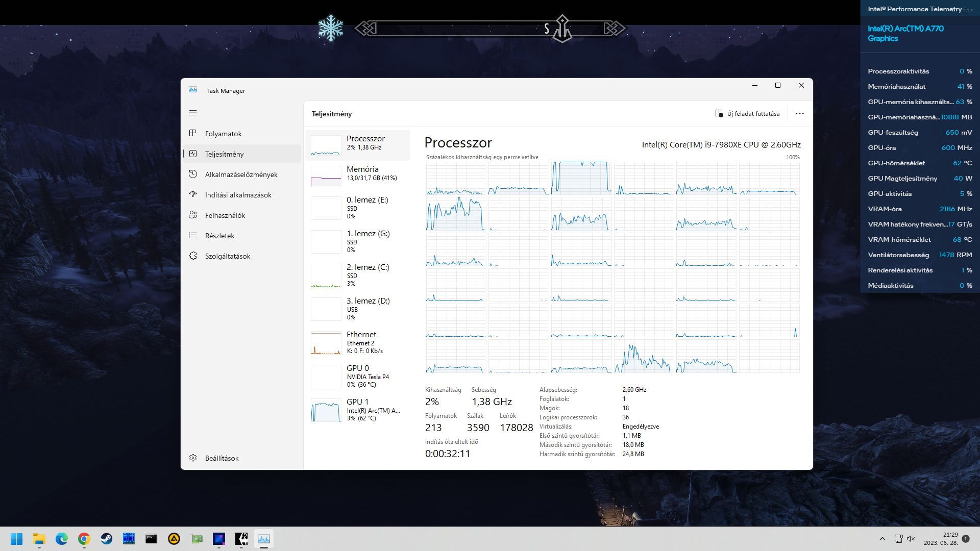Screen dimensions: 980x551
Task: Open the clock and date panel
Action: click(940, 539)
